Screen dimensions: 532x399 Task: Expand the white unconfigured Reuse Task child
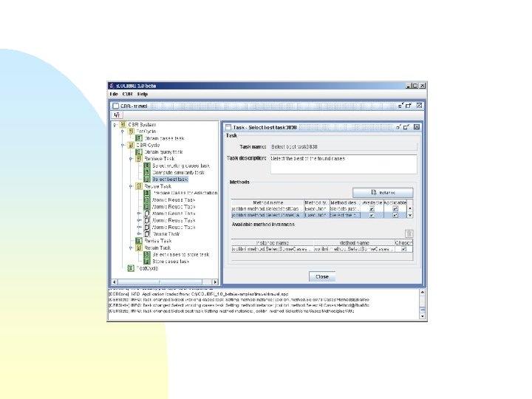pyautogui.click(x=139, y=233)
